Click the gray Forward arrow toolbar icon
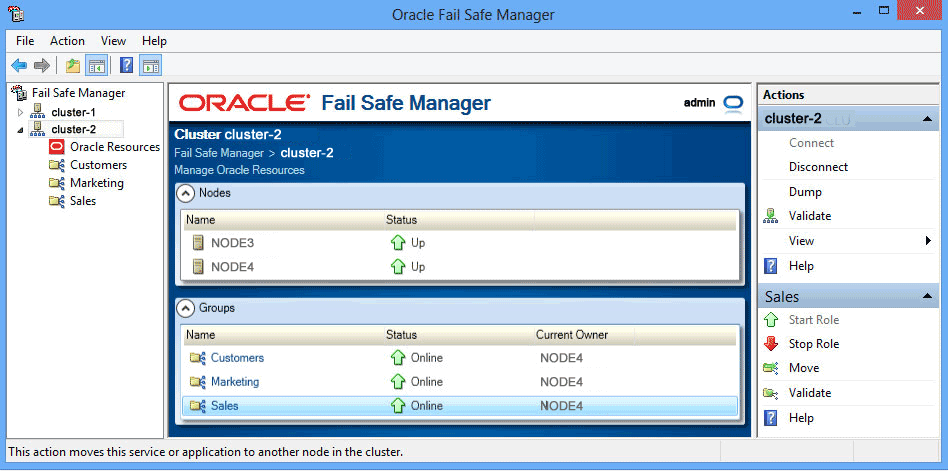Image resolution: width=948 pixels, height=471 pixels. (x=42, y=65)
